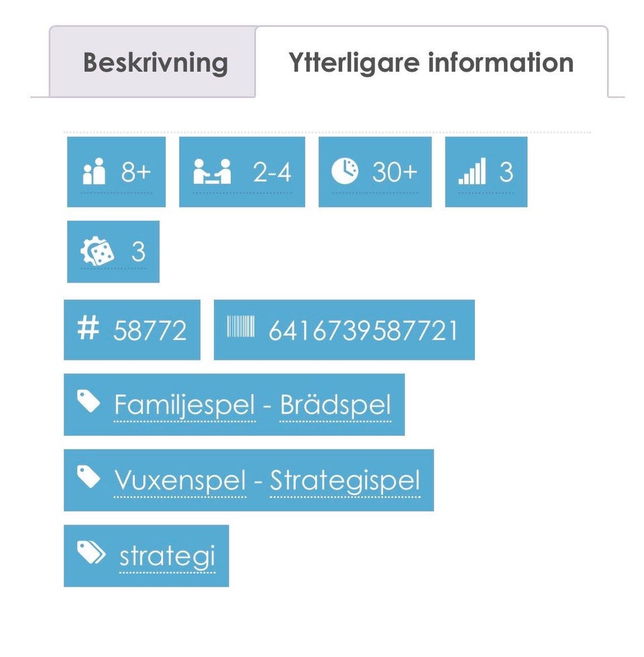Click the article number 58772
The width and height of the screenshot is (644, 657).
150,331
